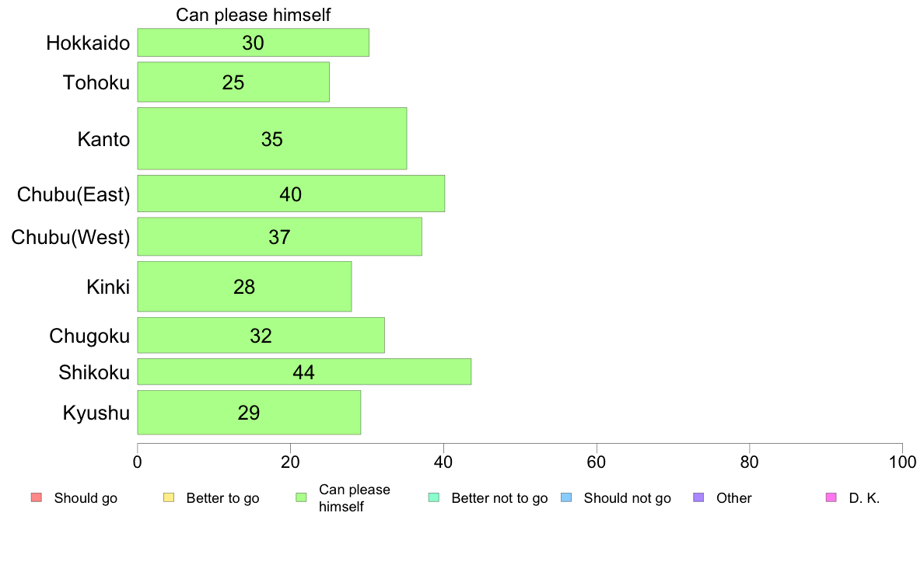Select the Kanto bar showing 35
This screenshot has width=924, height=572.
pos(272,138)
